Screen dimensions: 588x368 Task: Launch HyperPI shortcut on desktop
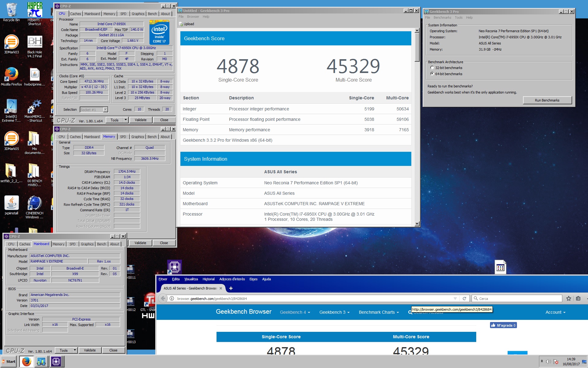click(x=35, y=13)
